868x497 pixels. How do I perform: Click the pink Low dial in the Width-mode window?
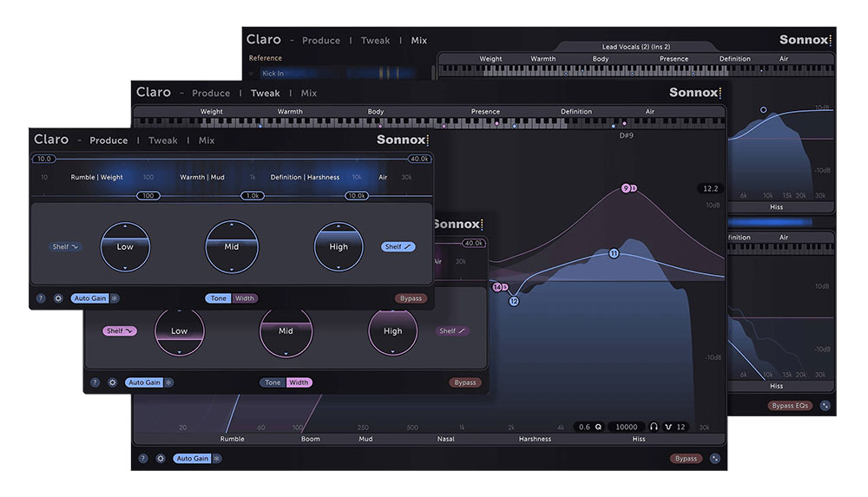[x=180, y=331]
